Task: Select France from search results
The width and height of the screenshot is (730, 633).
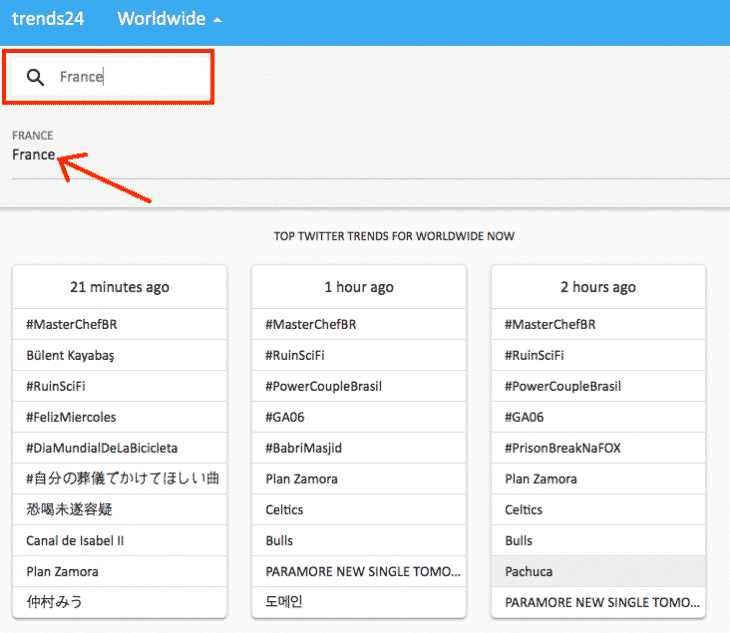Action: tap(34, 154)
